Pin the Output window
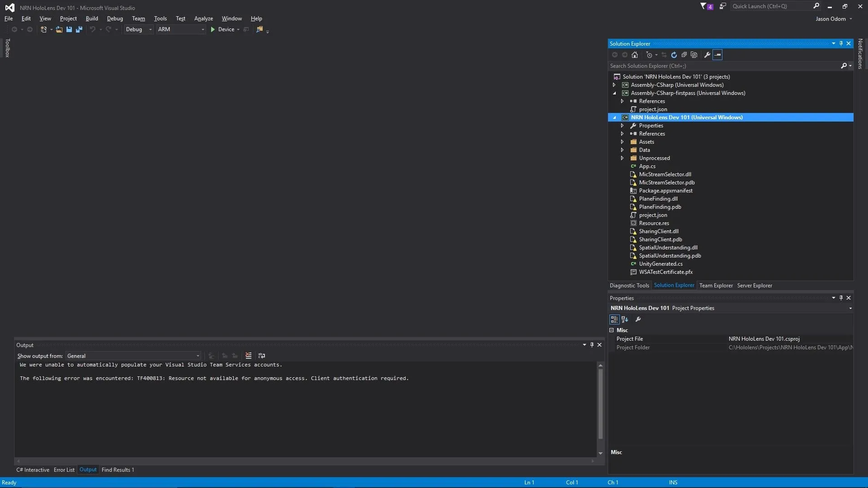The height and width of the screenshot is (488, 868). (x=592, y=345)
